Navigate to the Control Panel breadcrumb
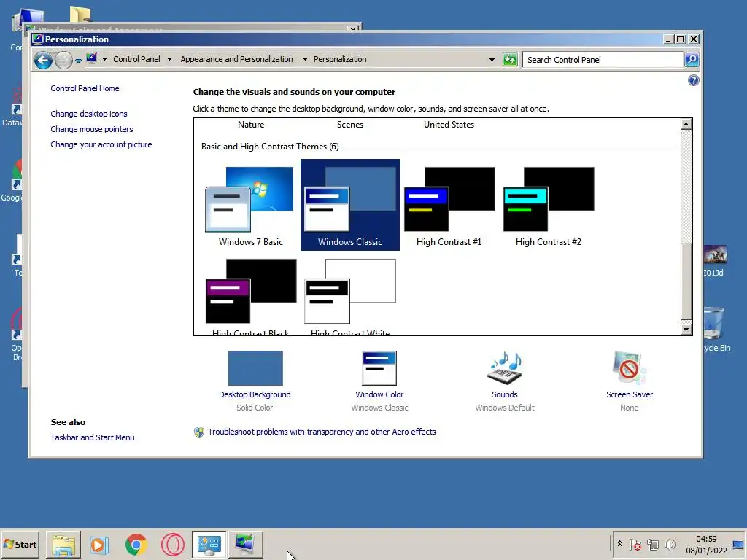Screen dimensions: 747x560 tap(136, 59)
